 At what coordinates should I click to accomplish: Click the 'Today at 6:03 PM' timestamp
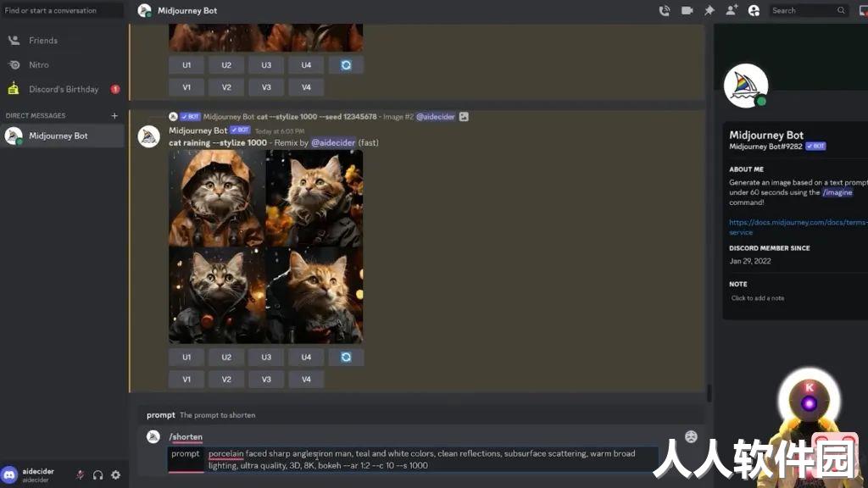point(280,131)
